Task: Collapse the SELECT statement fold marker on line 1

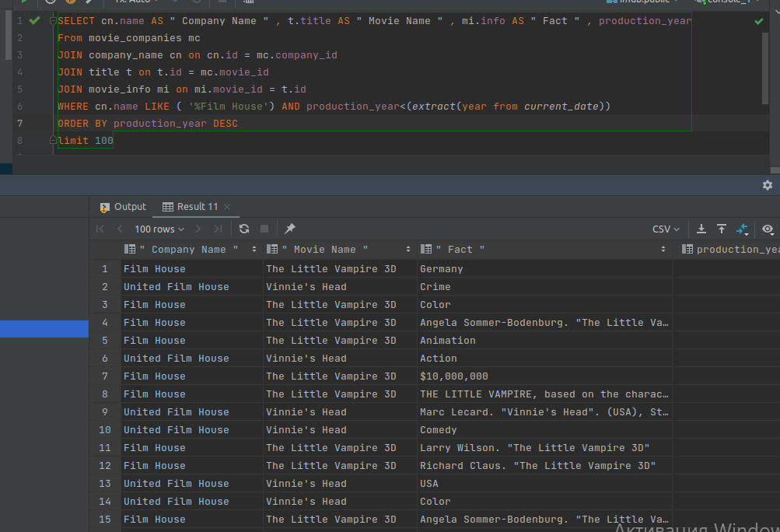Action: click(x=53, y=21)
